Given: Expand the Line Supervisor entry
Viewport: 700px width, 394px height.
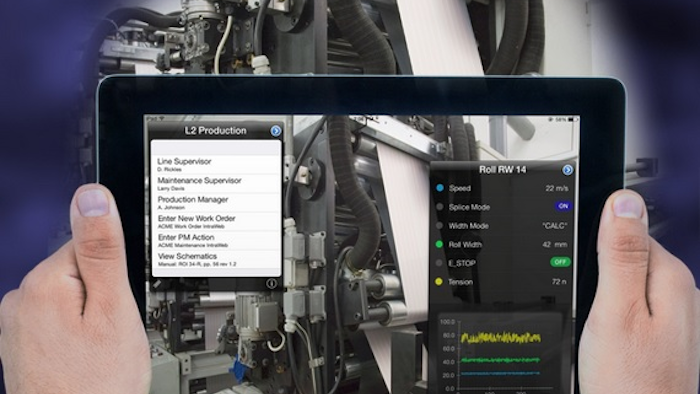Looking at the screenshot, I should point(216,165).
